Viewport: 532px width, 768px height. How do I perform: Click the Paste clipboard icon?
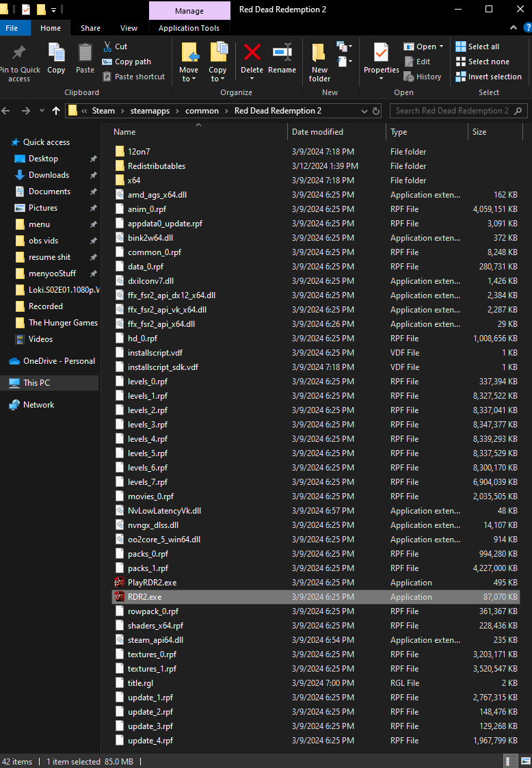click(x=85, y=53)
